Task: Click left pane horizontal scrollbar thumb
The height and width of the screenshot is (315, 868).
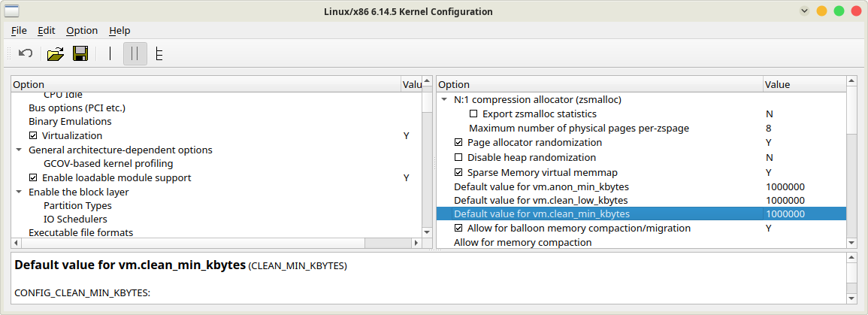Action: point(193,243)
